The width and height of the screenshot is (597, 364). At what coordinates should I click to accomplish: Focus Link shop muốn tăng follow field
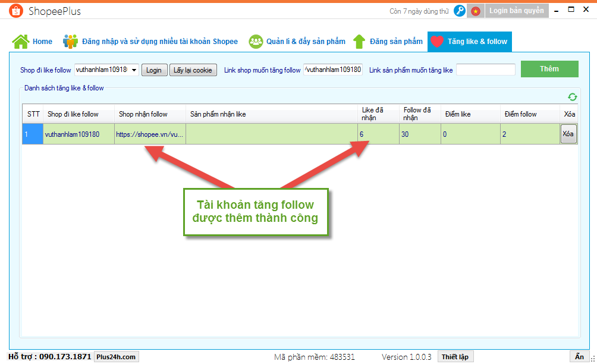pos(333,70)
